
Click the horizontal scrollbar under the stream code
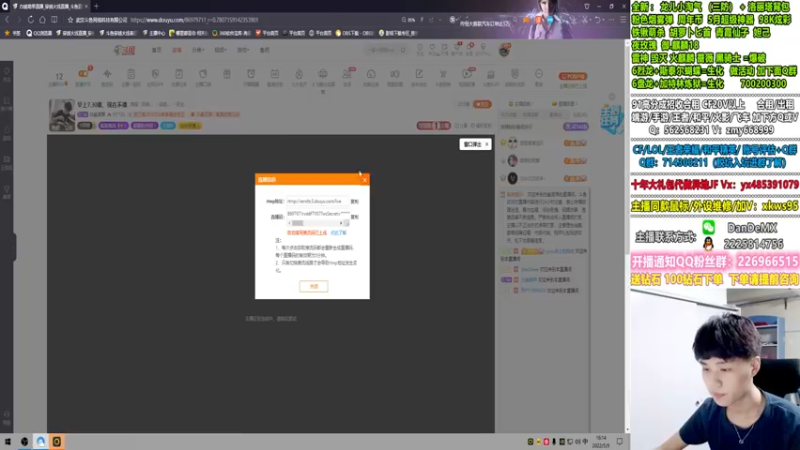[x=315, y=223]
